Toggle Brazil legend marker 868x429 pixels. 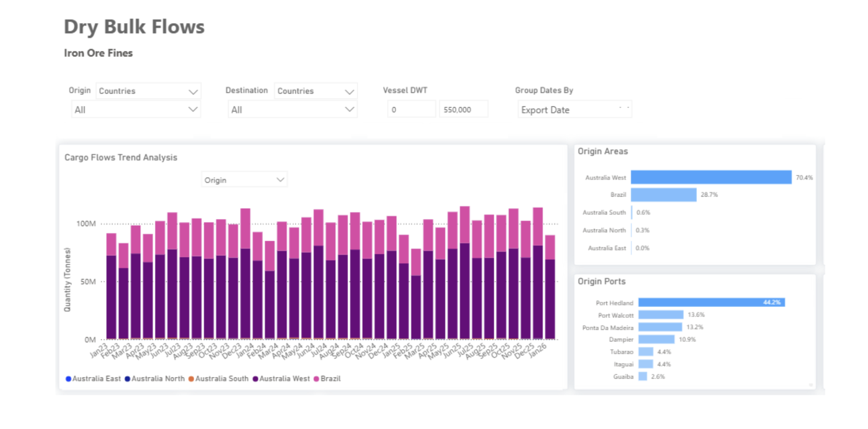[x=316, y=379]
